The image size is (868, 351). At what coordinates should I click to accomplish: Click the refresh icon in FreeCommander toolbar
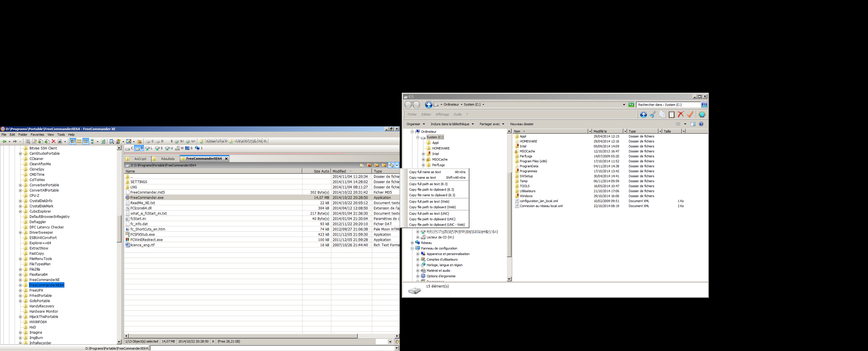[x=103, y=142]
